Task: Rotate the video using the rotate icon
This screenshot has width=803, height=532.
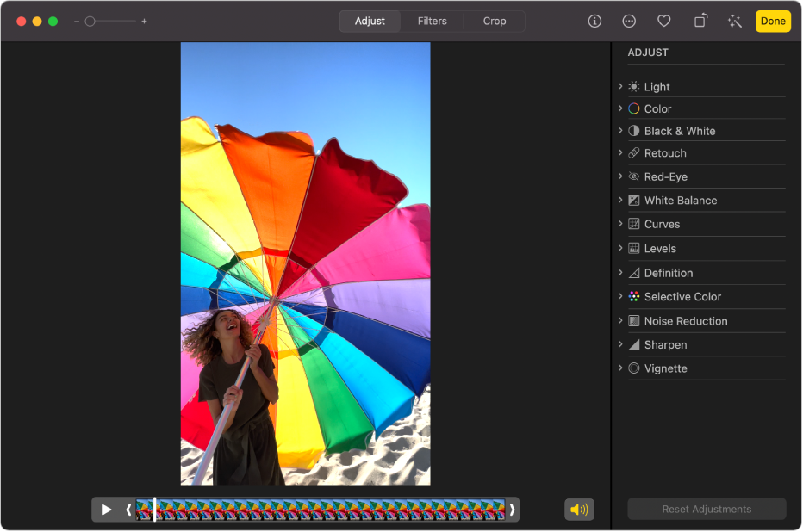Action: pos(699,21)
